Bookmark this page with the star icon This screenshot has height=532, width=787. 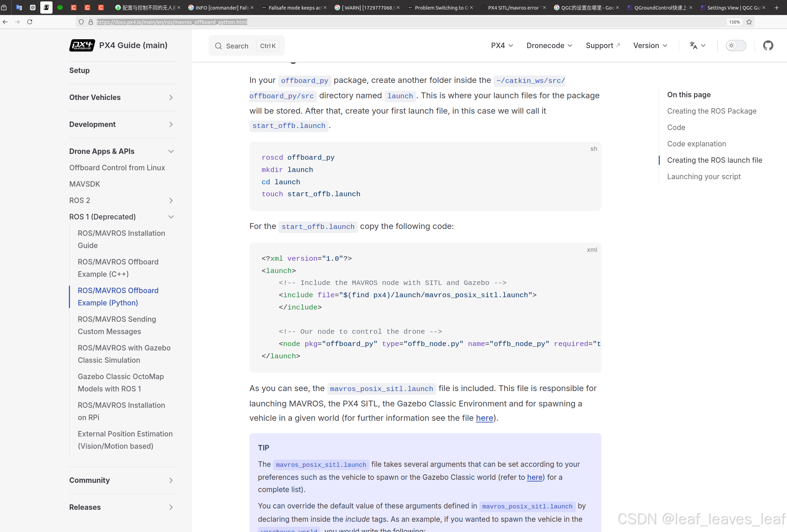pyautogui.click(x=749, y=22)
